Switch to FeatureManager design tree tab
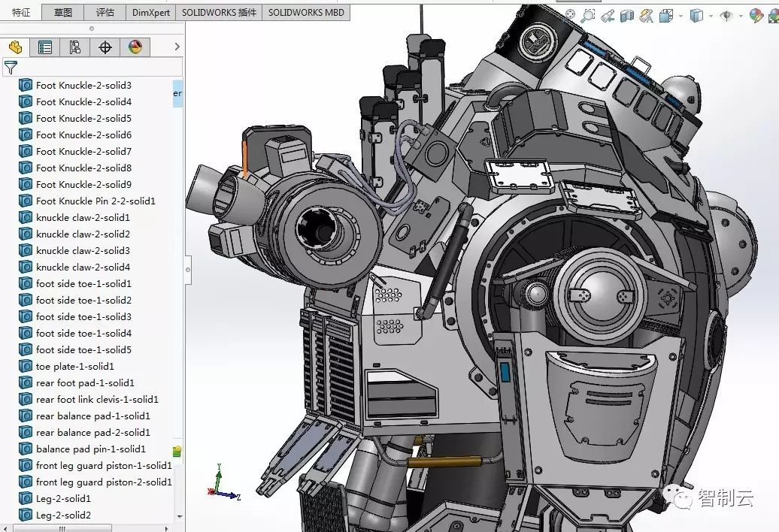This screenshot has height=532, width=779. tap(15, 47)
